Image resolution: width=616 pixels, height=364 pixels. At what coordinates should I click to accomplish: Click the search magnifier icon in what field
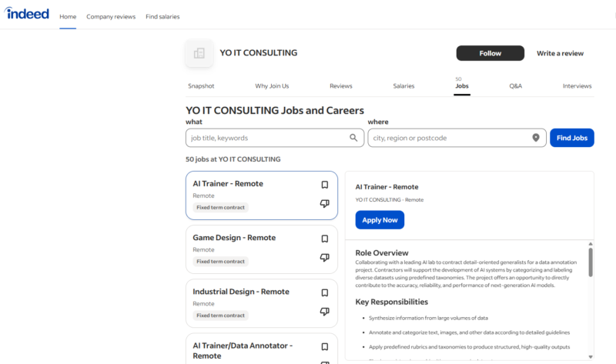pyautogui.click(x=354, y=138)
